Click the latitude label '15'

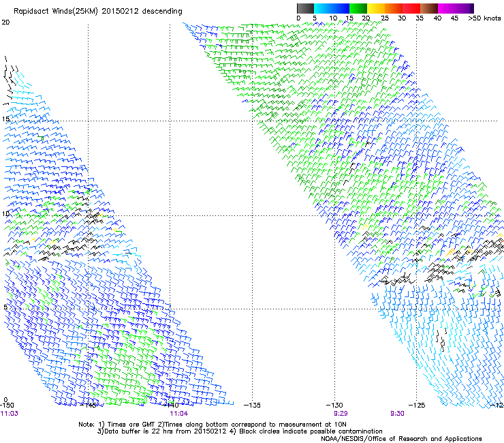[5, 119]
